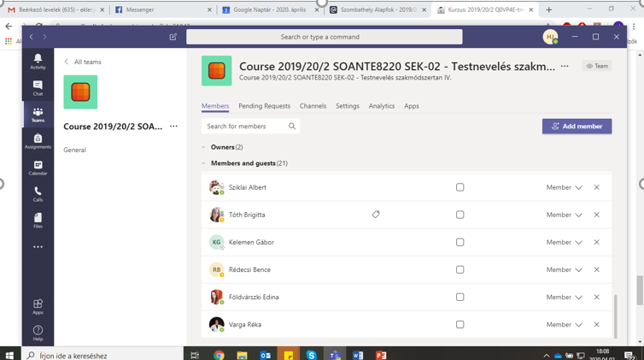The width and height of the screenshot is (644, 360).
Task: Remove Földvárszki Edina from the team
Action: [597, 297]
